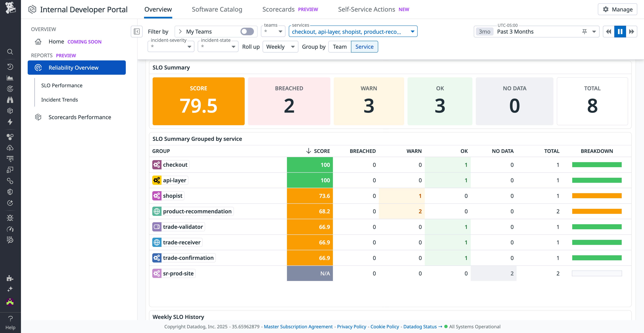
Task: Click the Manage button
Action: [x=617, y=9]
